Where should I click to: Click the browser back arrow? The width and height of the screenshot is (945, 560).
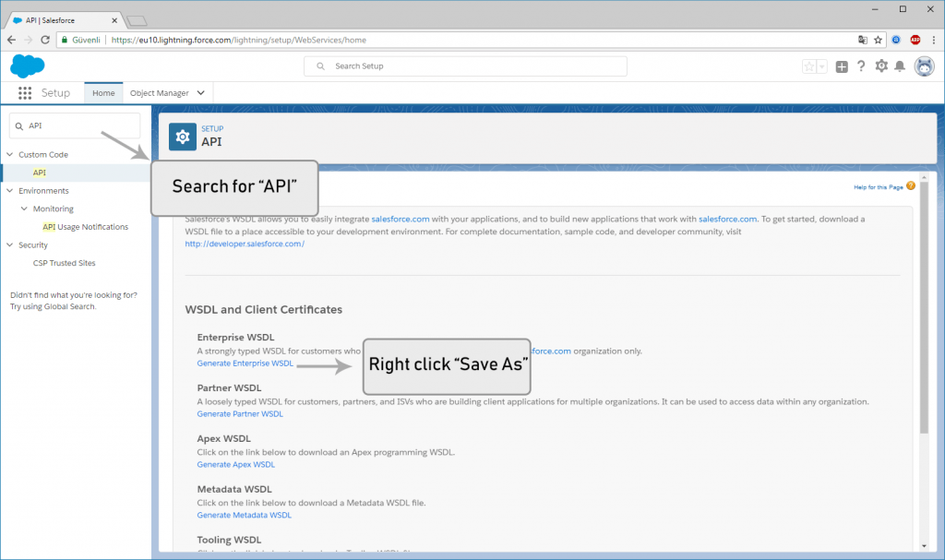click(x=11, y=40)
